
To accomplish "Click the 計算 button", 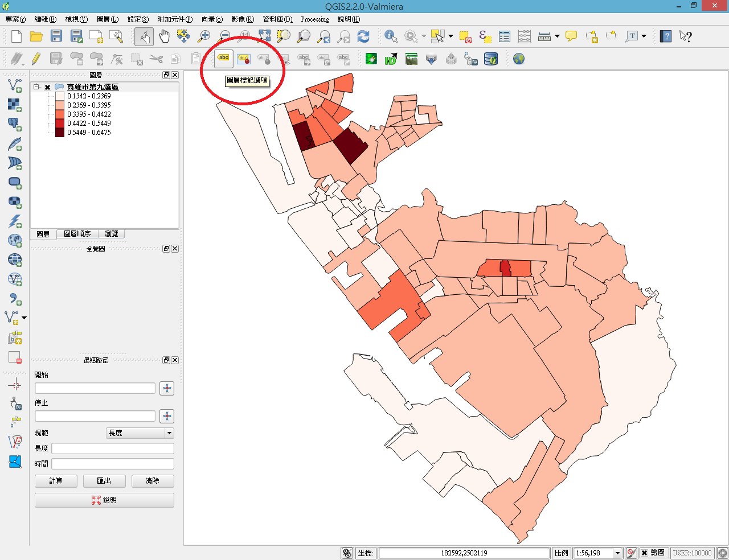I will click(56, 481).
